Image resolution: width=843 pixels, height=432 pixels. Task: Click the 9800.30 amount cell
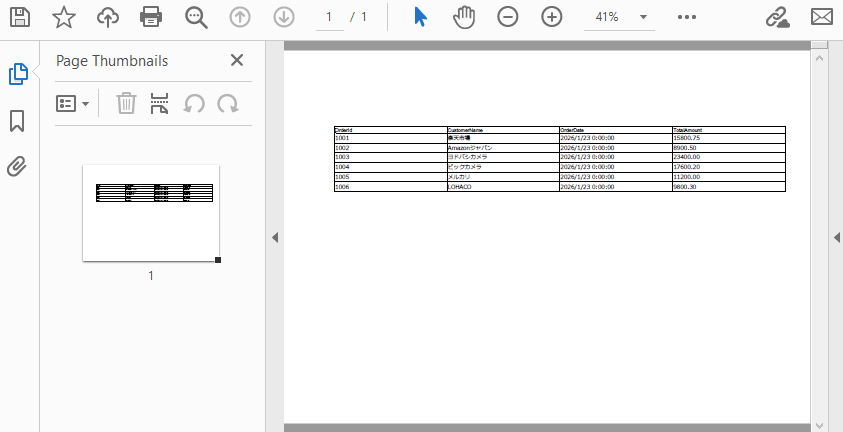coord(729,187)
